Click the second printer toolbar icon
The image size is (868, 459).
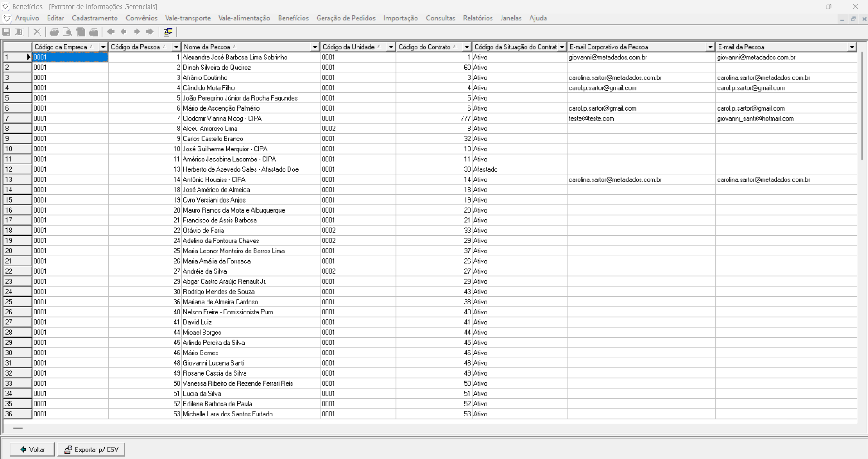(94, 32)
